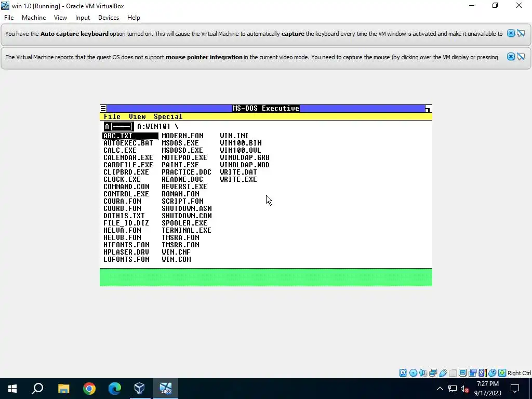Open the MS-DOS Executive system menu box
The height and width of the screenshot is (399, 532).
pyautogui.click(x=103, y=109)
